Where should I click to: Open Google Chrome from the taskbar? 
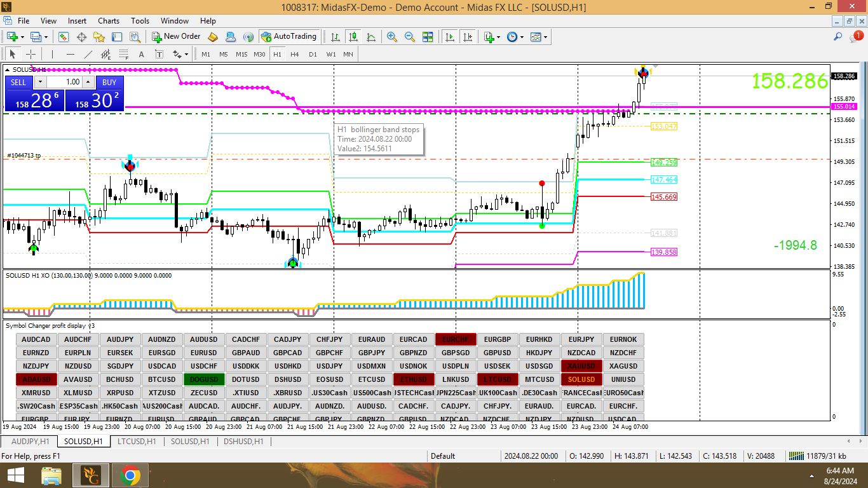[x=130, y=475]
